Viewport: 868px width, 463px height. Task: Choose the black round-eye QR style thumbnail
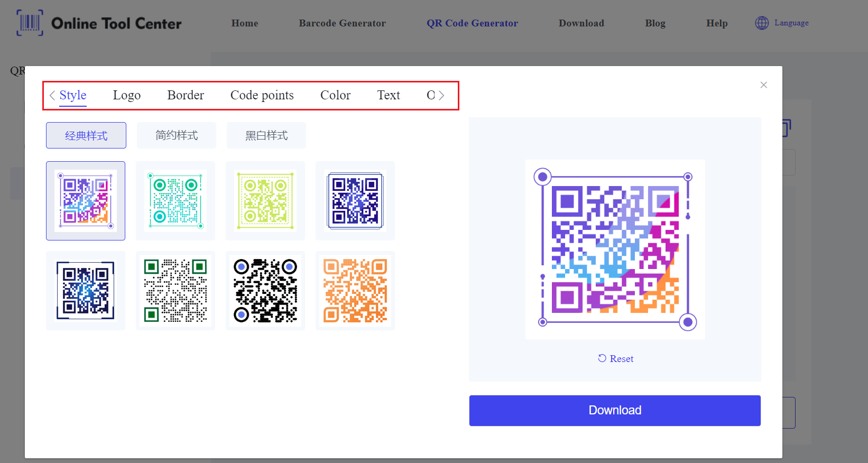click(265, 291)
